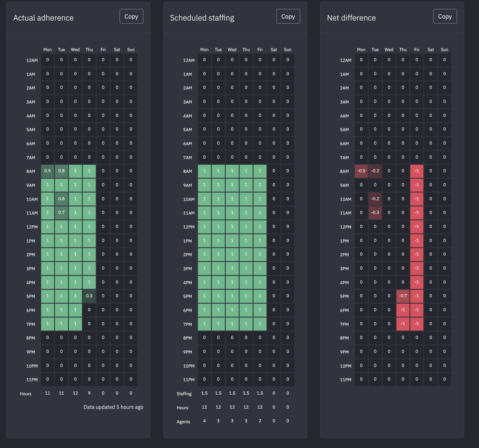Image resolution: width=479 pixels, height=448 pixels.
Task: Click the 6PM row label in Net difference
Action: [344, 311]
